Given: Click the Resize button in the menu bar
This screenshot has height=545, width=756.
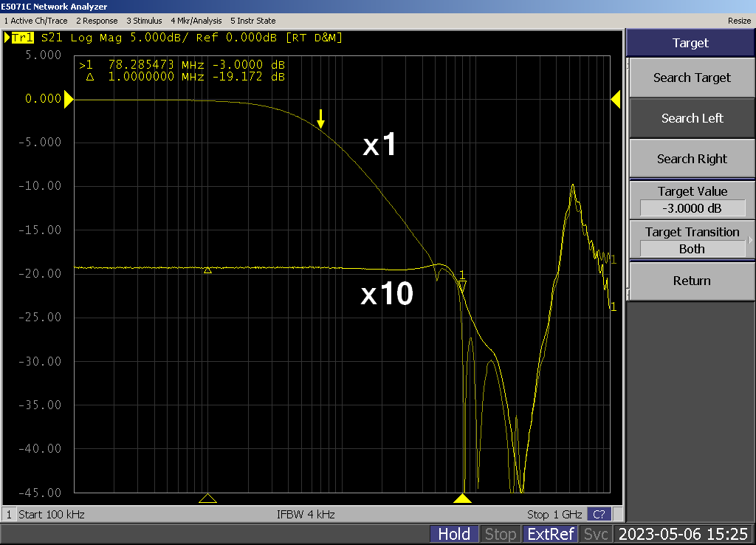Looking at the screenshot, I should (x=739, y=21).
